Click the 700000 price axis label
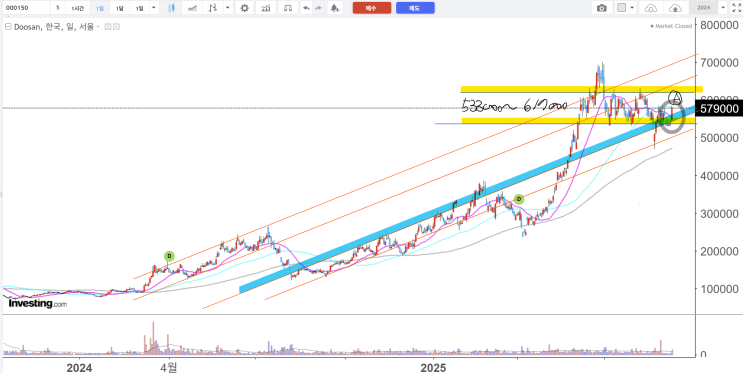The width and height of the screenshot is (743, 373). click(718, 63)
